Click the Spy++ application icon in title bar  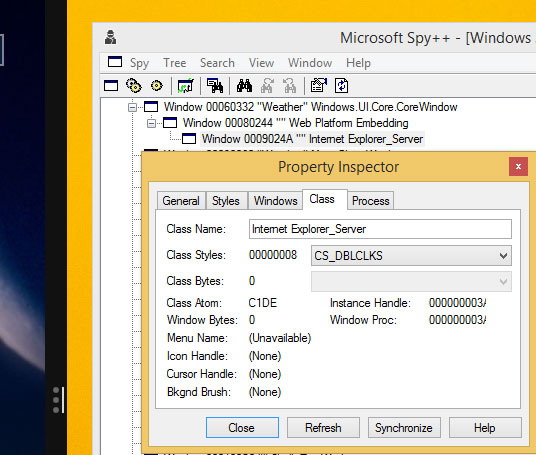pyautogui.click(x=110, y=37)
